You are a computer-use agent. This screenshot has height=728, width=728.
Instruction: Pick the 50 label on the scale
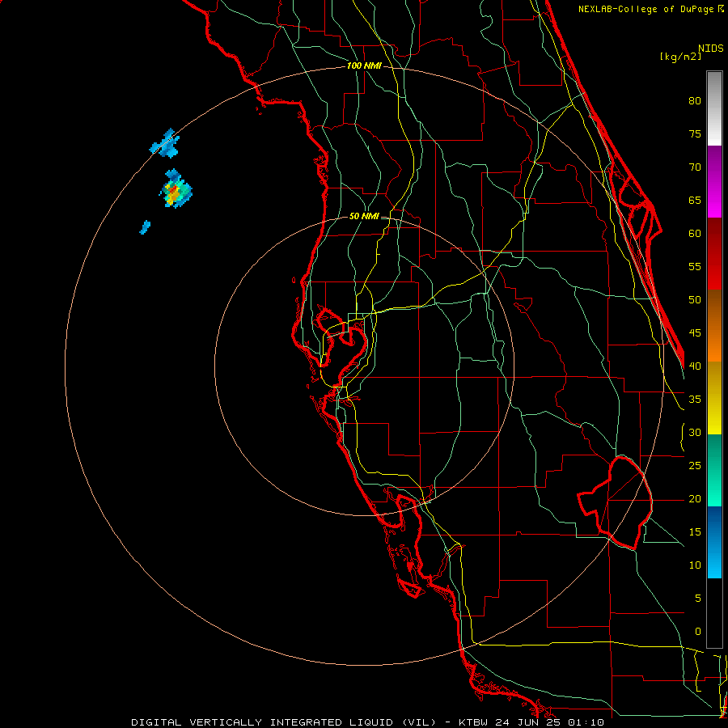pos(695,300)
